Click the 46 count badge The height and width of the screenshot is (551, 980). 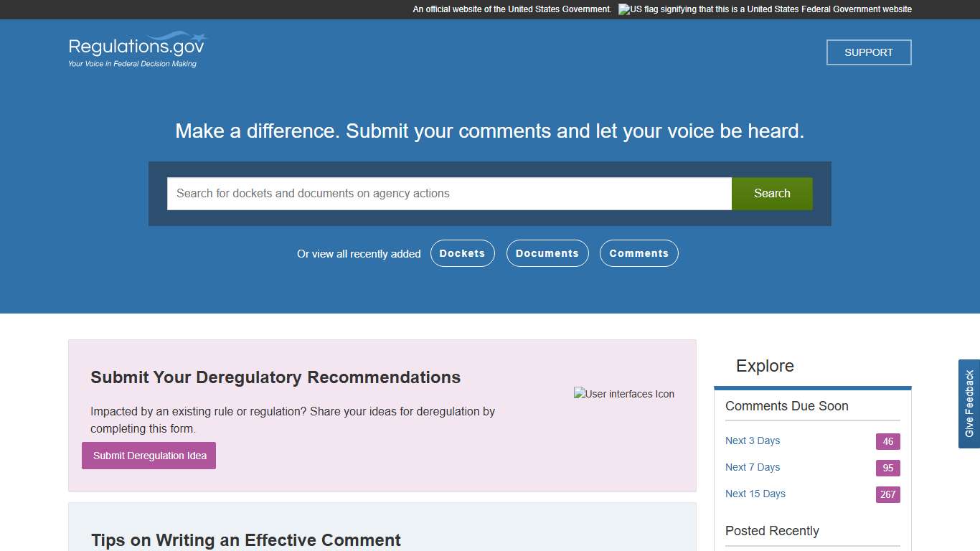tap(887, 441)
